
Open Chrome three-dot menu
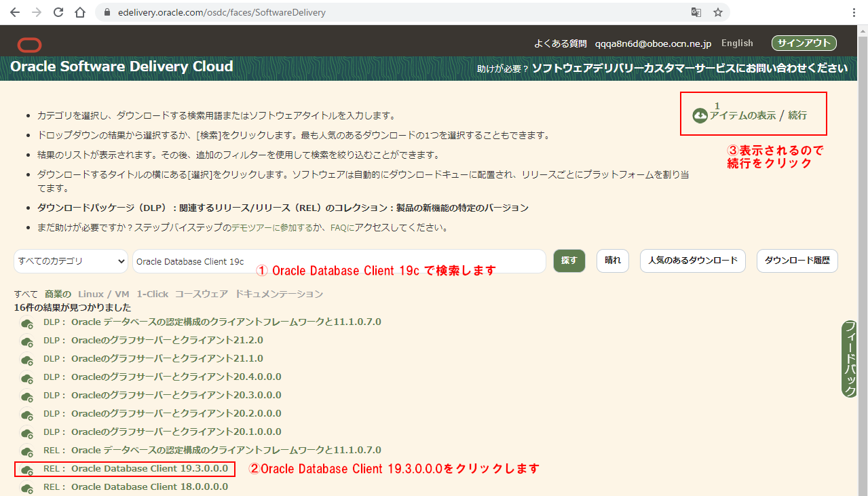(x=854, y=12)
